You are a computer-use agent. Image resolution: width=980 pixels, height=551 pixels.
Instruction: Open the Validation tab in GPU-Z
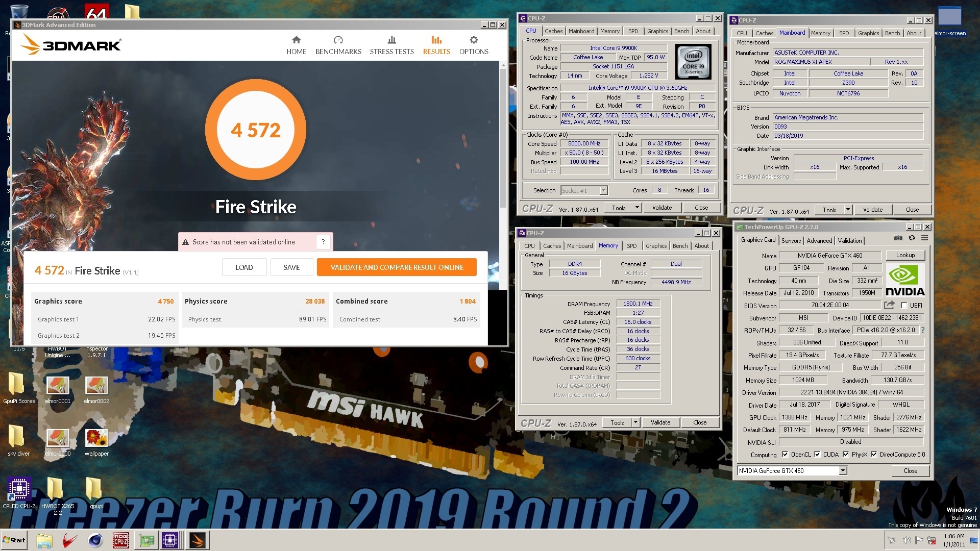[850, 241]
